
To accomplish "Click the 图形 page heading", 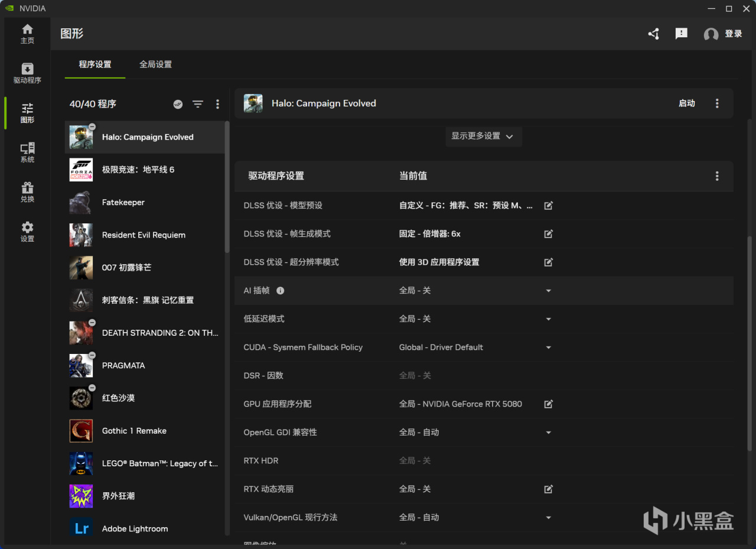I will click(72, 34).
